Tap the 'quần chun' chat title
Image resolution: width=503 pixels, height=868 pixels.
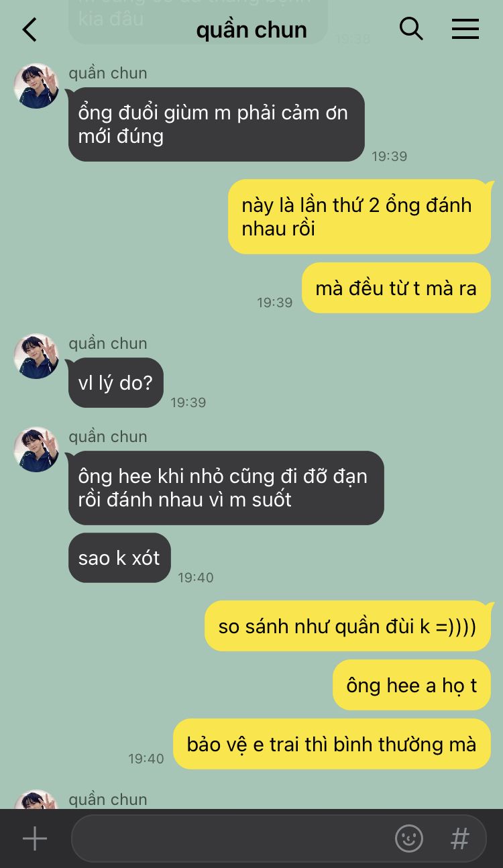coord(251,30)
